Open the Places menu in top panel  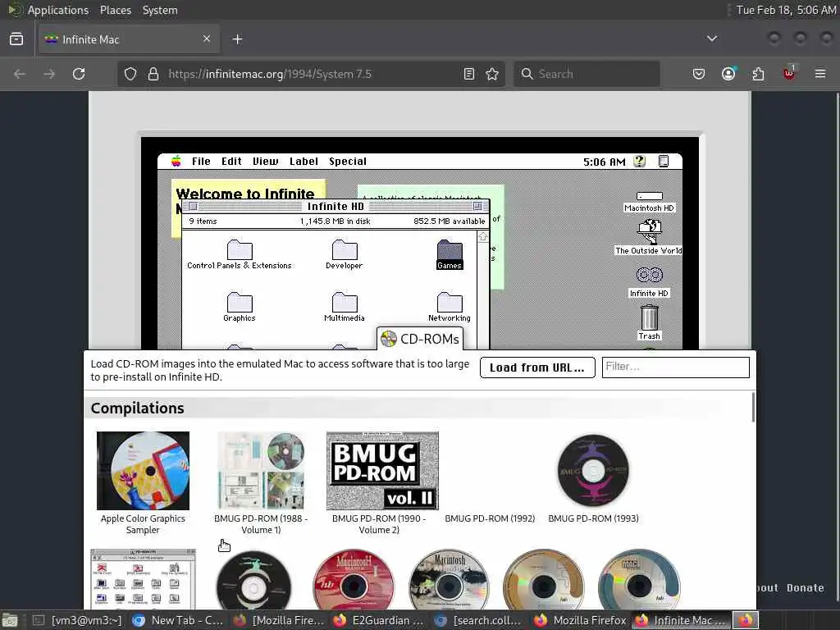pos(115,10)
